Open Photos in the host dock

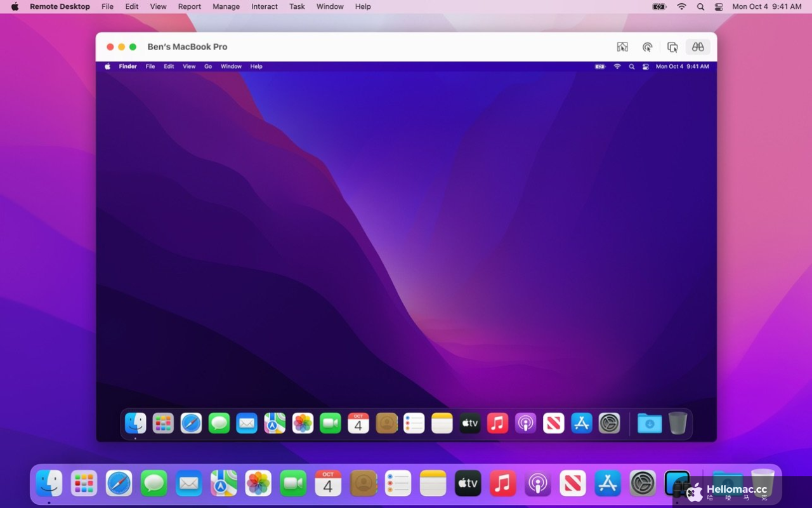pyautogui.click(x=258, y=483)
